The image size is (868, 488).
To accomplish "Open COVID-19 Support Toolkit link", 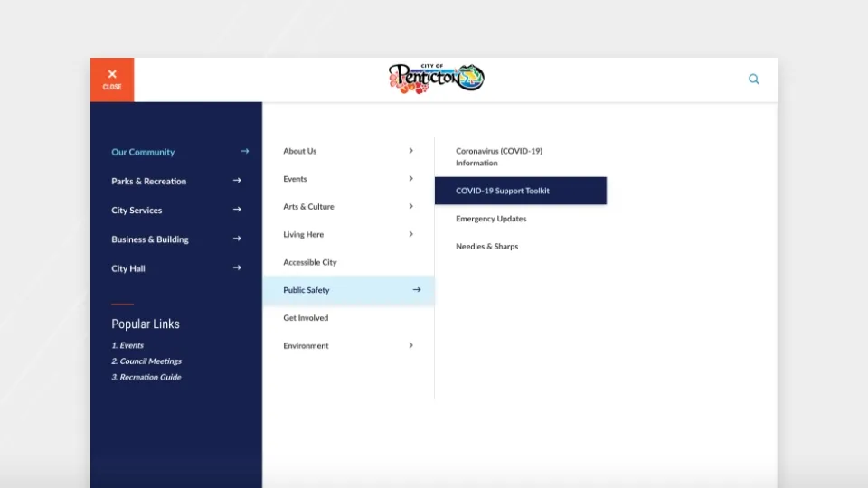I will tap(521, 191).
